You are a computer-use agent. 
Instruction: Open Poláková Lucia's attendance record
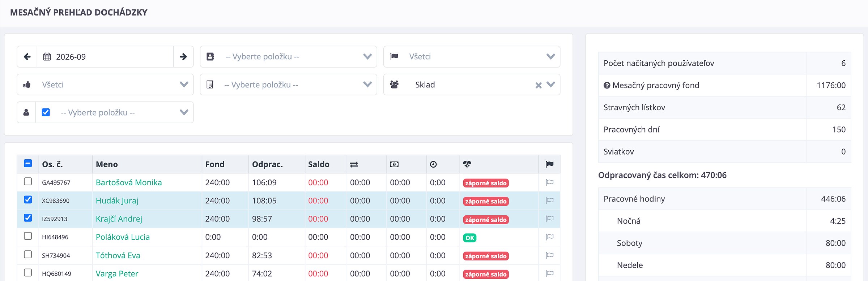tap(123, 237)
